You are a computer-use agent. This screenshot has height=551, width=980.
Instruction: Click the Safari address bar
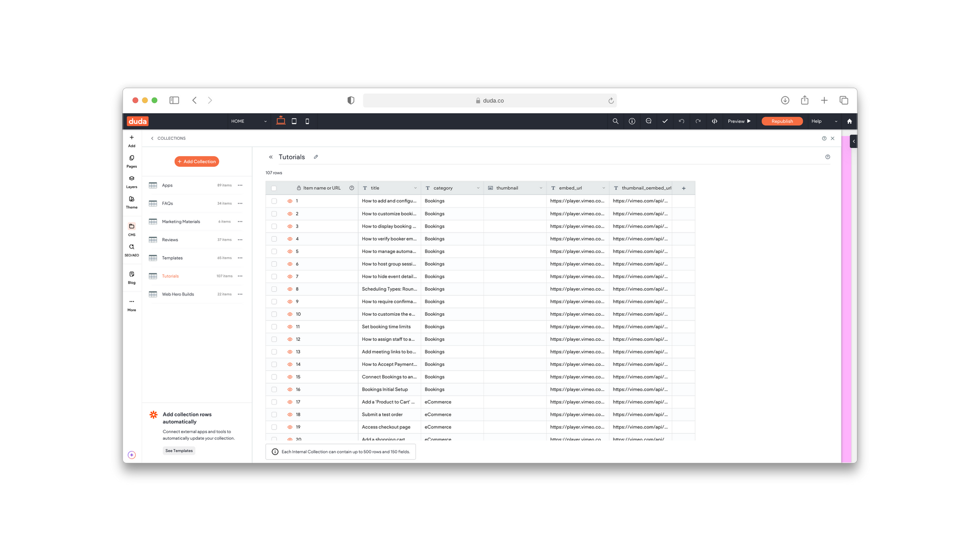[489, 101]
